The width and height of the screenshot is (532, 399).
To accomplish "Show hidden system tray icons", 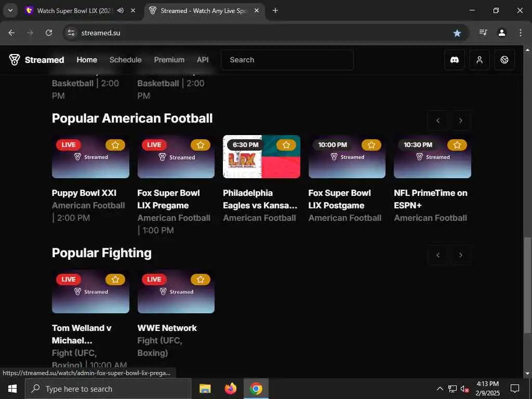I will 440,389.
